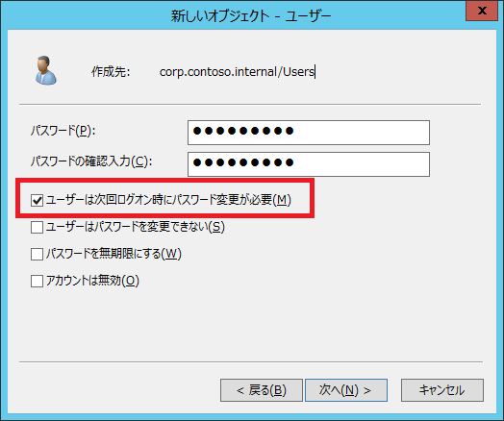Uncheck ユーザーは次回ログオン時にパスワード変更が必要 checkbox
Image resolution: width=504 pixels, height=421 pixels.
pyautogui.click(x=37, y=200)
